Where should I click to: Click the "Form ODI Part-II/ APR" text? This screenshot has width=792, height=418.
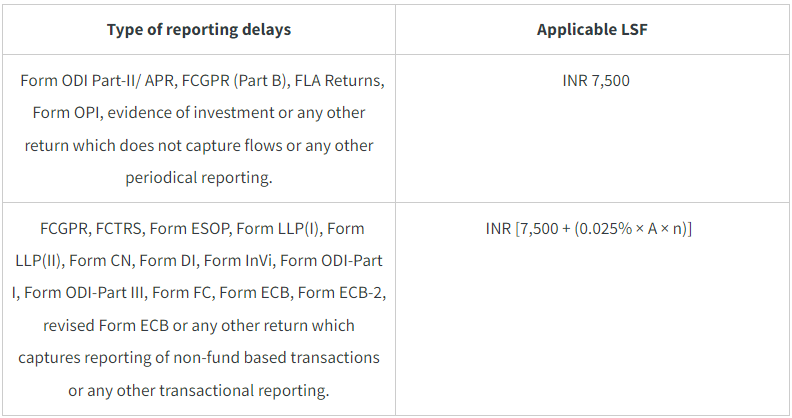[x=92, y=81]
